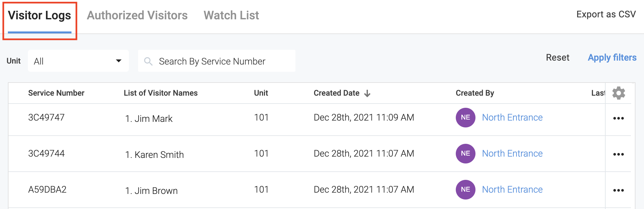The height and width of the screenshot is (209, 644).
Task: Click NE avatar in Jim Brown row
Action: tap(465, 190)
